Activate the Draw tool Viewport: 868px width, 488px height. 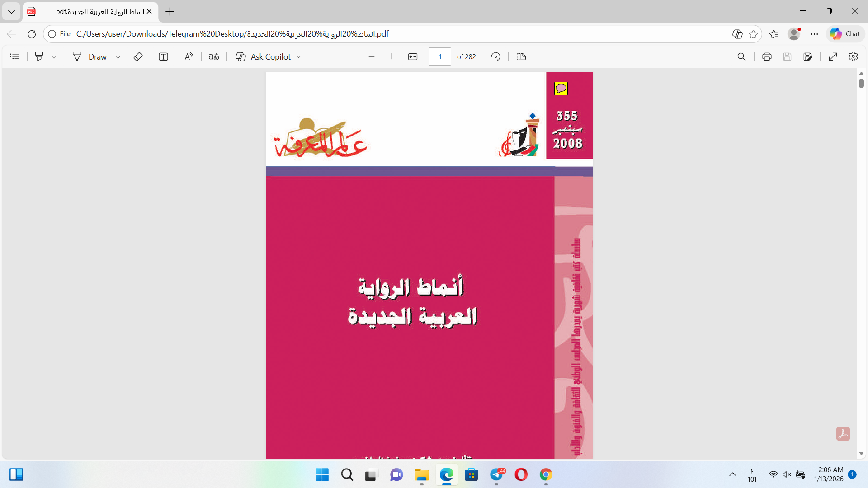tap(90, 56)
